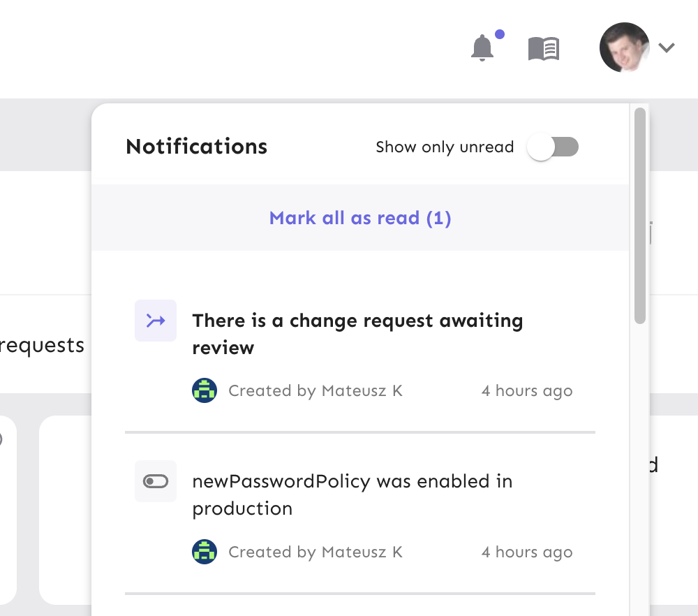This screenshot has width=698, height=616.
Task: Click Mateusz K's avatar under the change request notification
Action: click(x=205, y=390)
